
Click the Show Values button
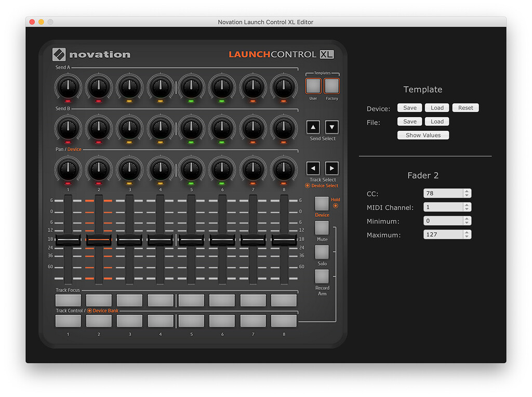423,135
